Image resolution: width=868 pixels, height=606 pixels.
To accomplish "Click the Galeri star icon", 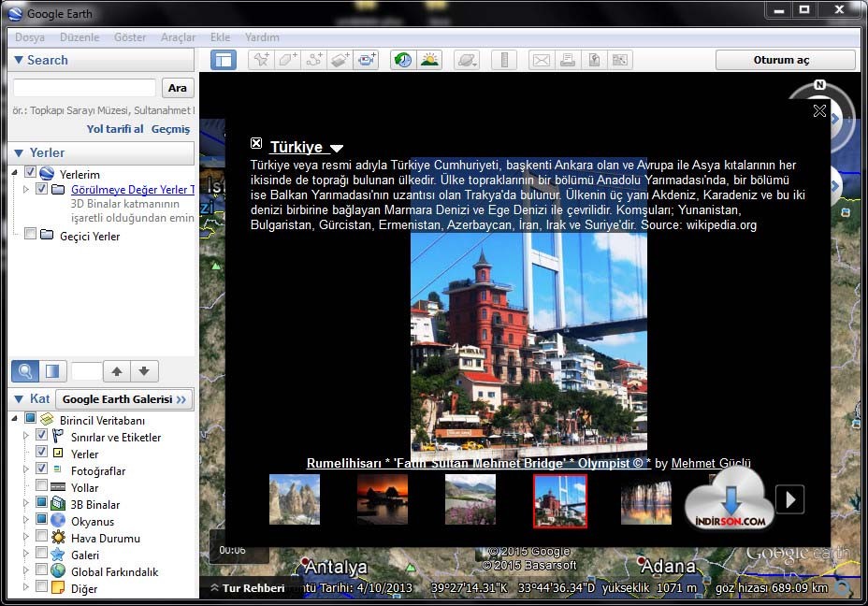I will [58, 554].
